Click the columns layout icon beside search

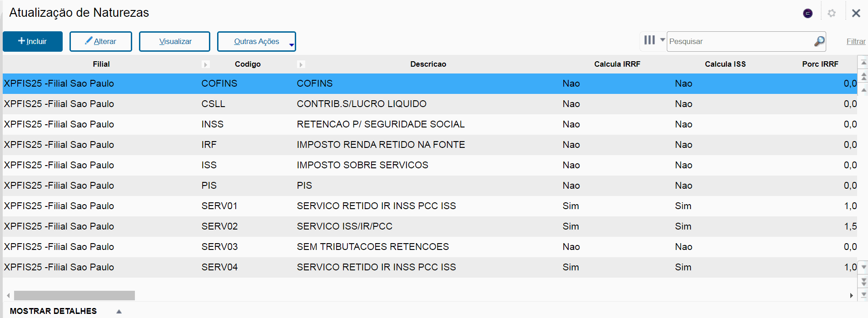click(x=650, y=40)
